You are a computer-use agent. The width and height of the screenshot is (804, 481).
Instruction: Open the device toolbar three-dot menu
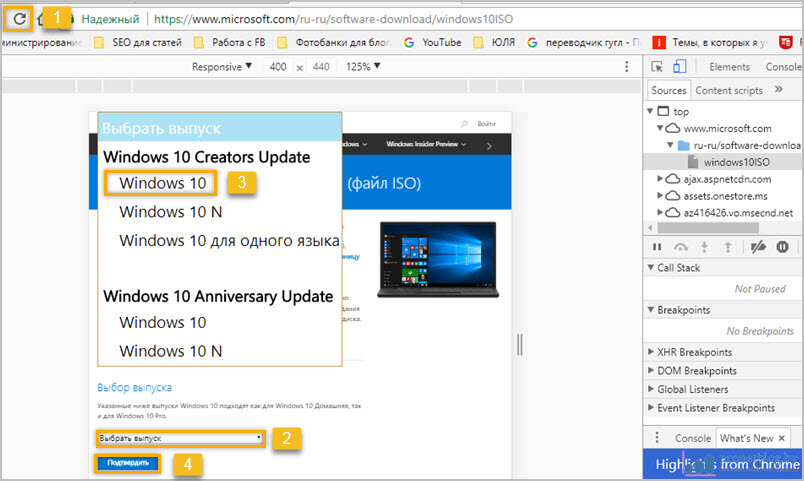coord(627,67)
